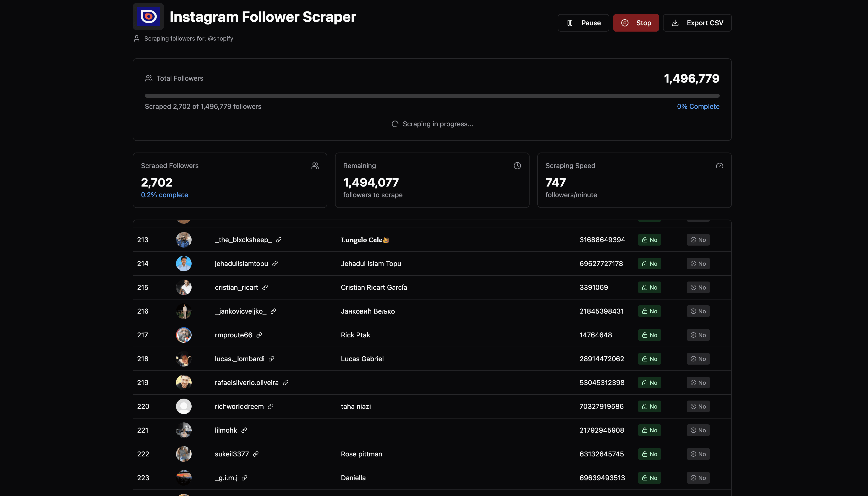Open profile link icon for _the_blxcksheep_
The height and width of the screenshot is (496, 868).
(x=279, y=240)
